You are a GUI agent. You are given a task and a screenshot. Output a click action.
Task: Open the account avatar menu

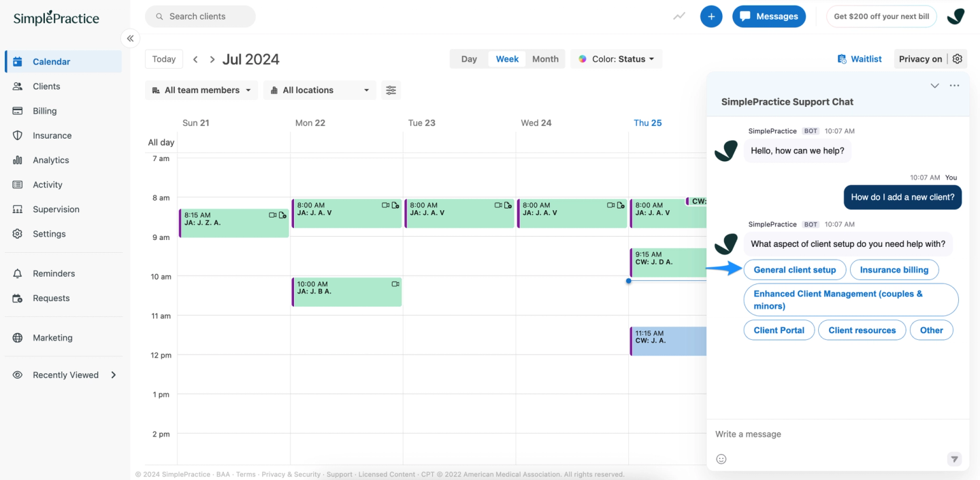[956, 16]
